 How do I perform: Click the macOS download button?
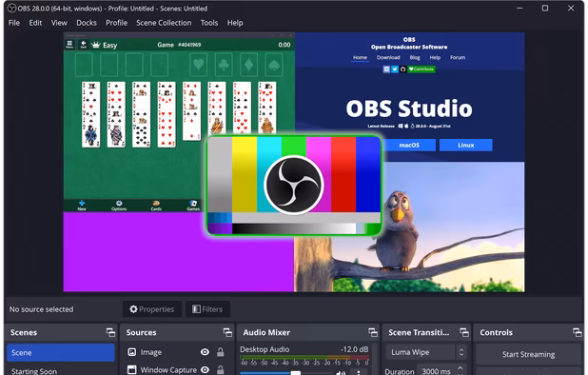click(x=409, y=145)
